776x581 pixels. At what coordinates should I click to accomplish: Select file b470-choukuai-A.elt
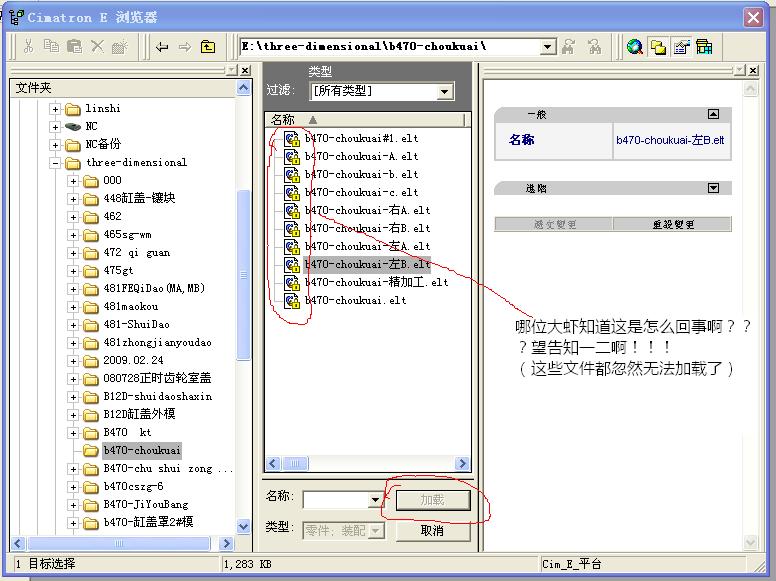361,156
